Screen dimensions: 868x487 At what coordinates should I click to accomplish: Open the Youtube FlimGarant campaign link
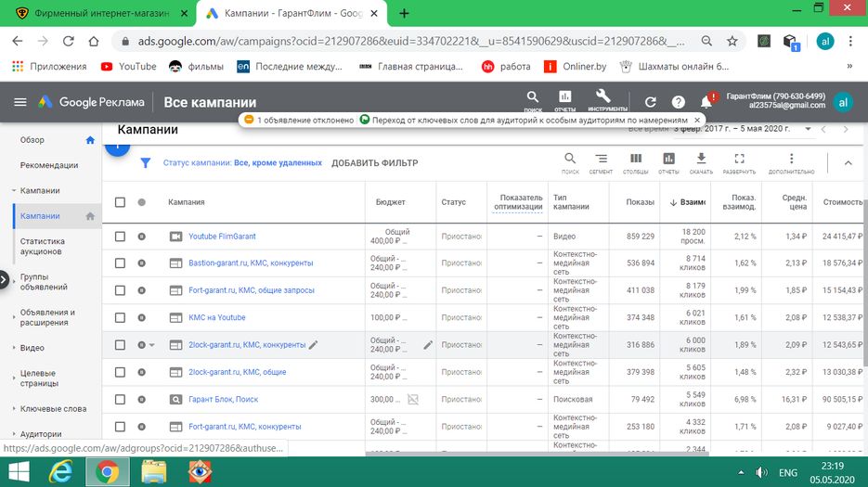[x=222, y=237]
